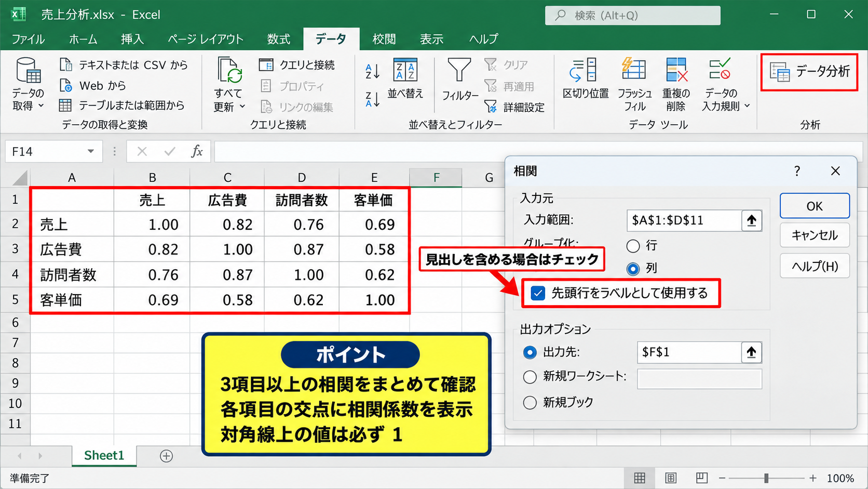Select the Sheet1 sheet tab
Image resolution: width=868 pixels, height=489 pixels.
104,456
